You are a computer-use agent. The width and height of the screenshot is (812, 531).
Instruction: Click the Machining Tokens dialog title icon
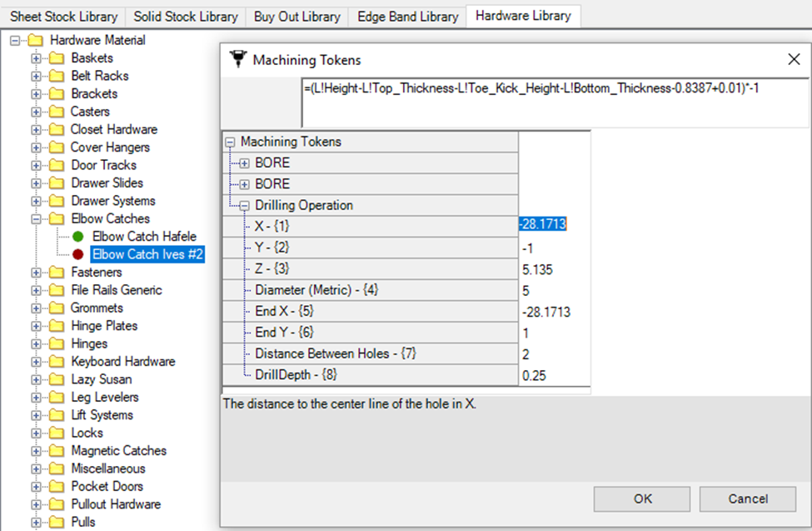pos(238,59)
